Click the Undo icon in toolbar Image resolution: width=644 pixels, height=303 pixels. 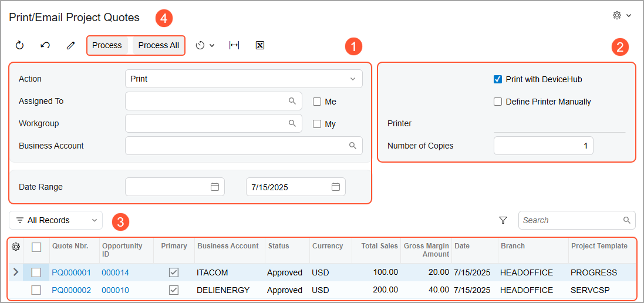[x=45, y=45]
